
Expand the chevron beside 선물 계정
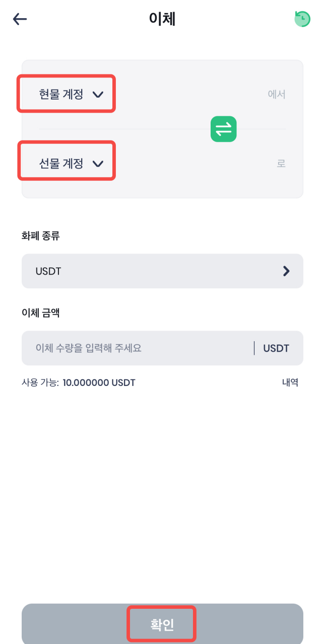(x=98, y=164)
